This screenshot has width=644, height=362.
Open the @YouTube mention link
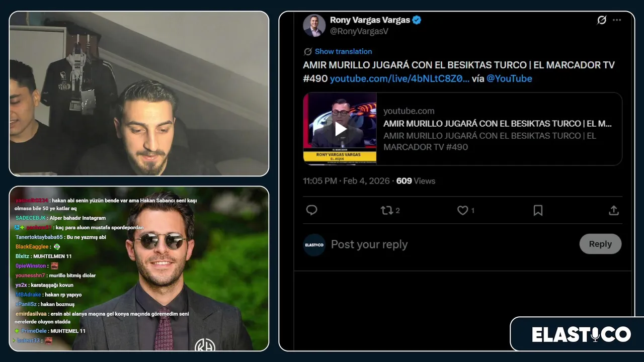pos(509,78)
